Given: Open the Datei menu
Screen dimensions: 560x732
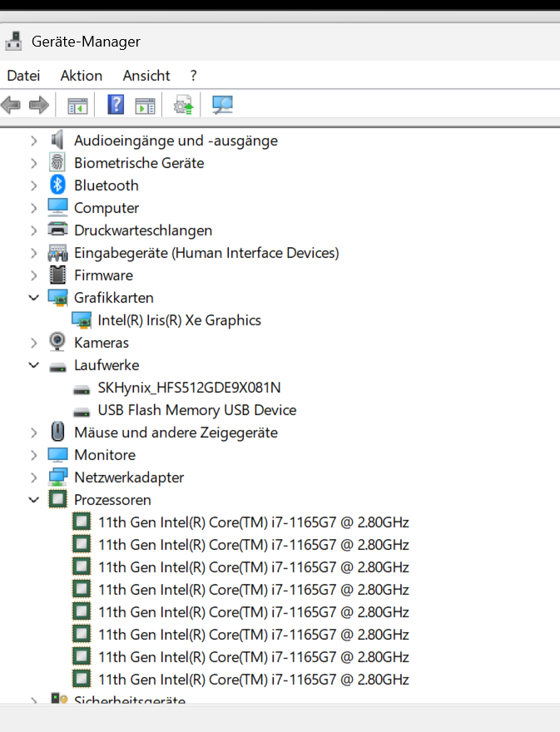Looking at the screenshot, I should 23,75.
